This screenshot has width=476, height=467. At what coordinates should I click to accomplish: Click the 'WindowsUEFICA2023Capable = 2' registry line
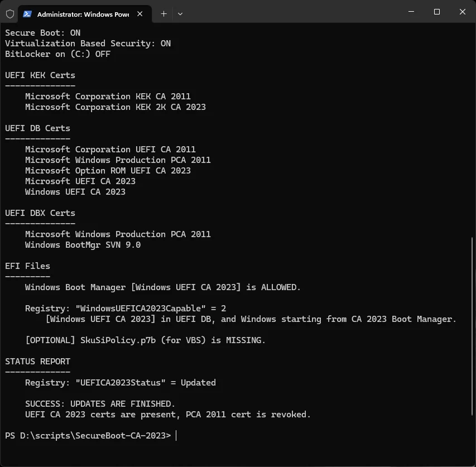126,309
